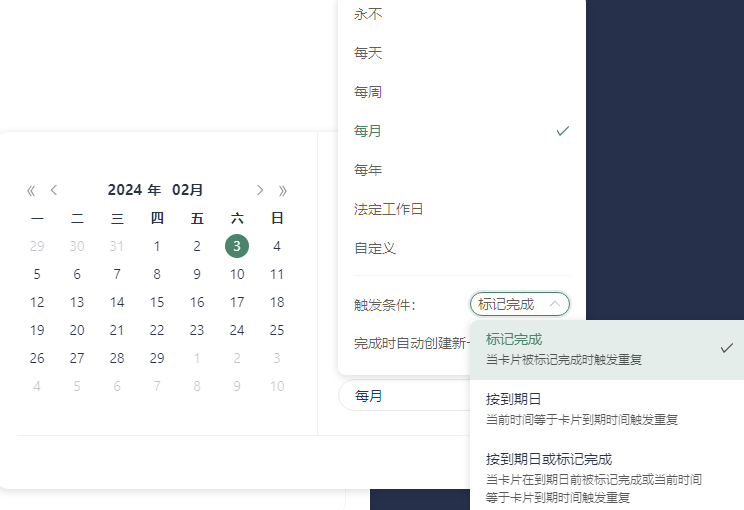Image resolution: width=744 pixels, height=510 pixels.
Task: Open the 每月 repeat selector field
Action: [400, 396]
